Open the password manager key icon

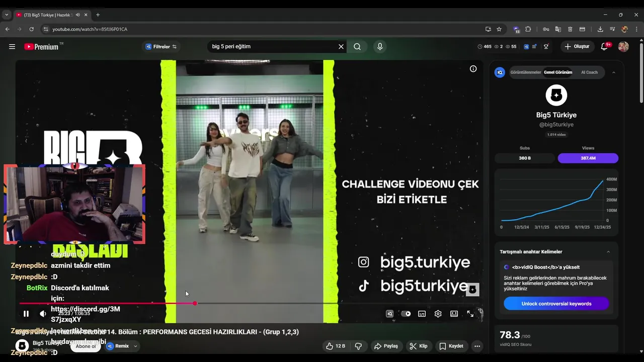tap(546, 29)
